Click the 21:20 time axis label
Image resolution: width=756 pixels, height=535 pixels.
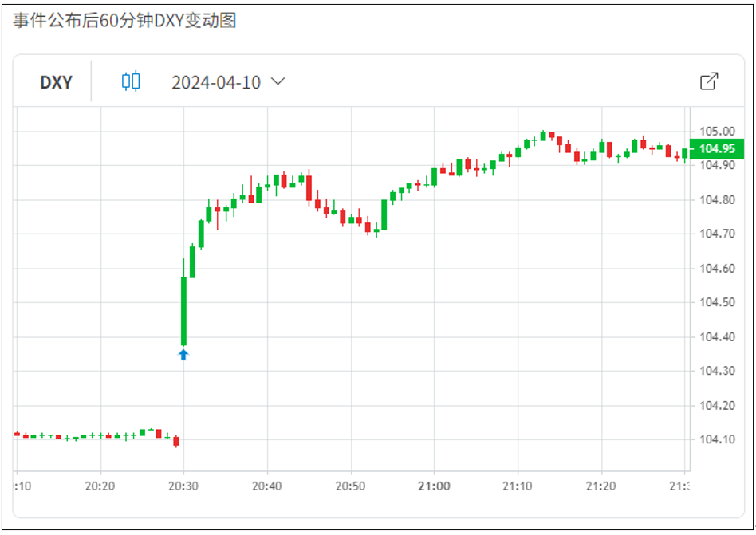tap(600, 486)
